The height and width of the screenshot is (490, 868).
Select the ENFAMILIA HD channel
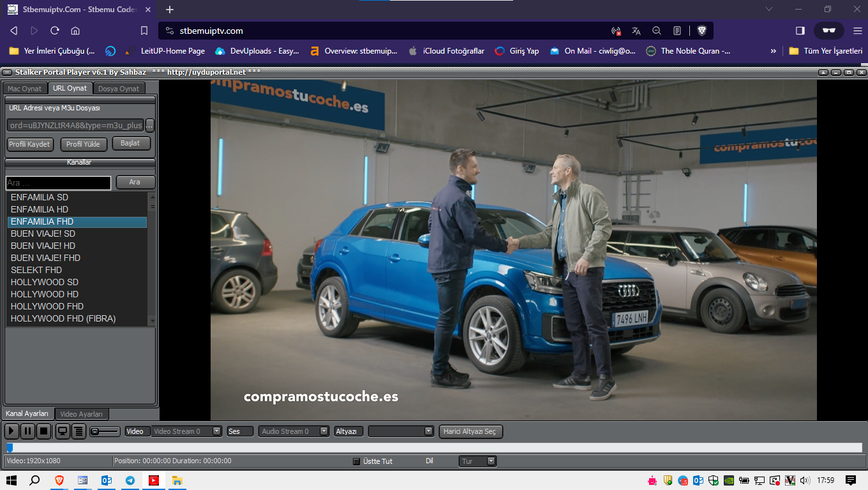(77, 209)
